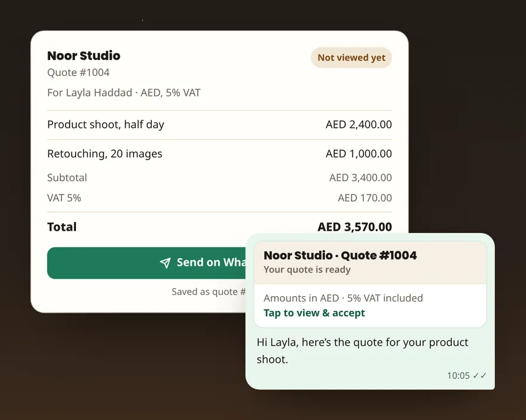The width and height of the screenshot is (526, 420).
Task: Click the Saved as quote note
Action: coord(208,291)
